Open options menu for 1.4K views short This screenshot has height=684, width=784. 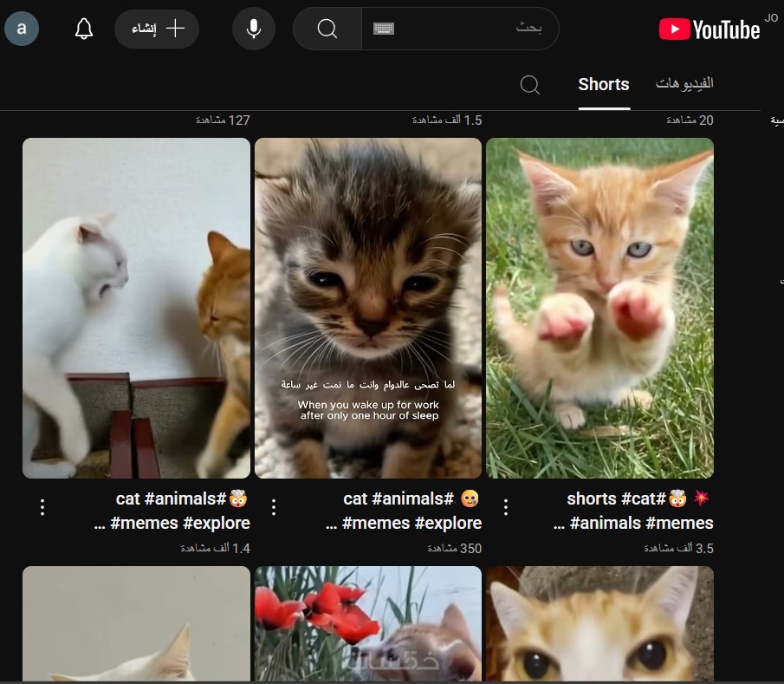[42, 507]
